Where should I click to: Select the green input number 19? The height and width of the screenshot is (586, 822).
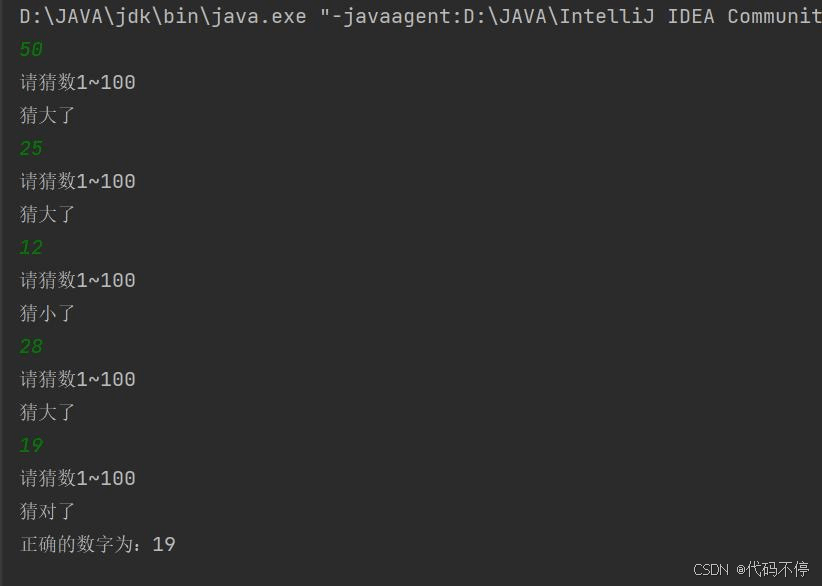pos(31,446)
